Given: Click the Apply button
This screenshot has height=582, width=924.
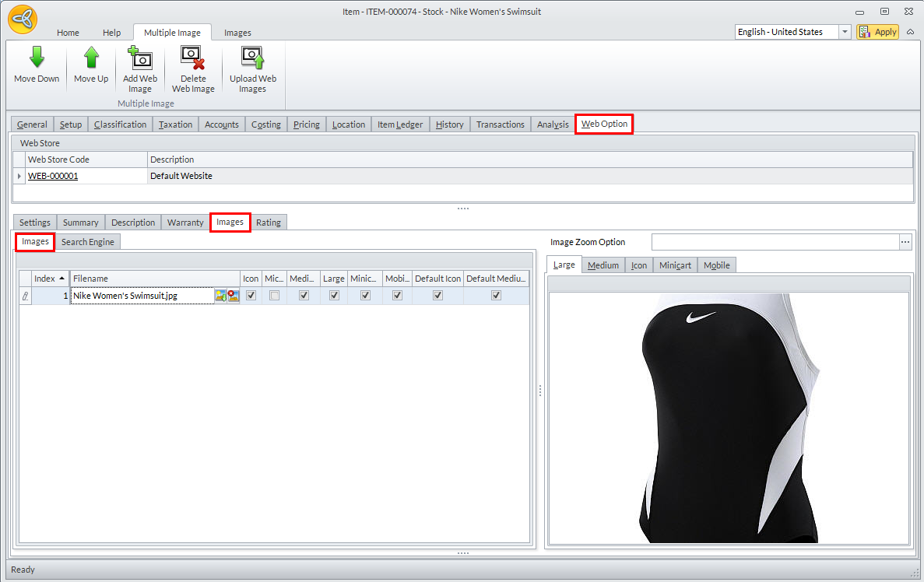Looking at the screenshot, I should [x=878, y=32].
